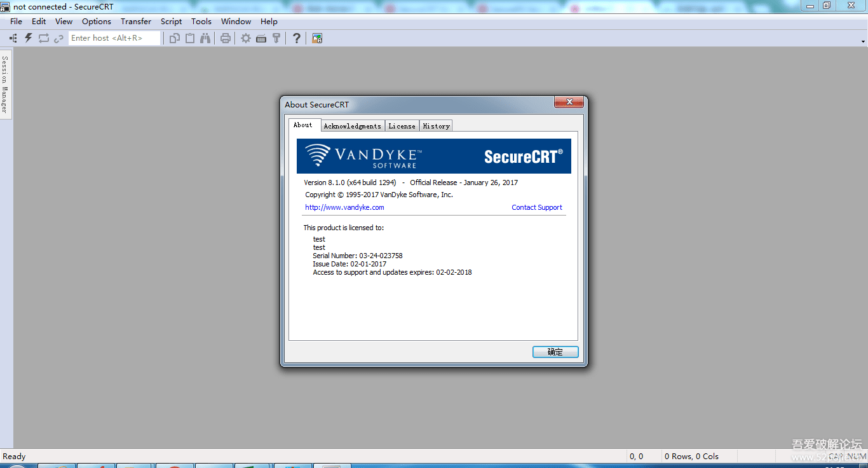Open the http://www.vandyke.com link

344,207
